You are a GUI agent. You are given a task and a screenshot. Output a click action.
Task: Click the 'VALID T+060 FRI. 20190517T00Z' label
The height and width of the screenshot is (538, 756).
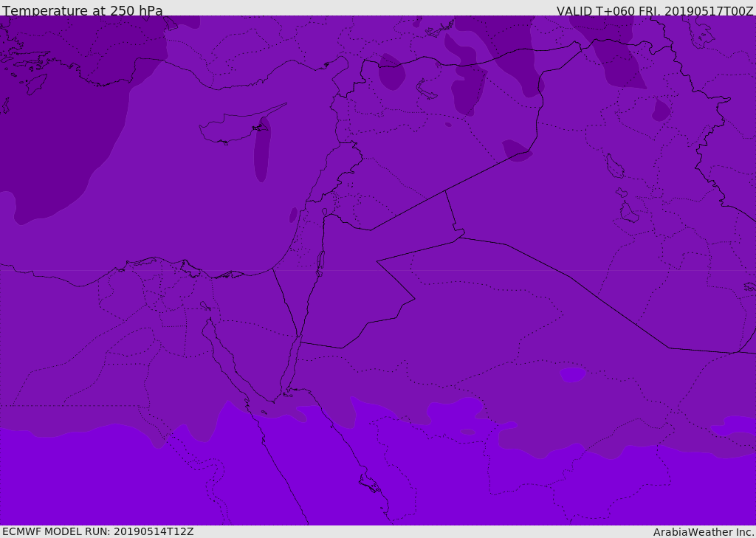pyautogui.click(x=655, y=11)
